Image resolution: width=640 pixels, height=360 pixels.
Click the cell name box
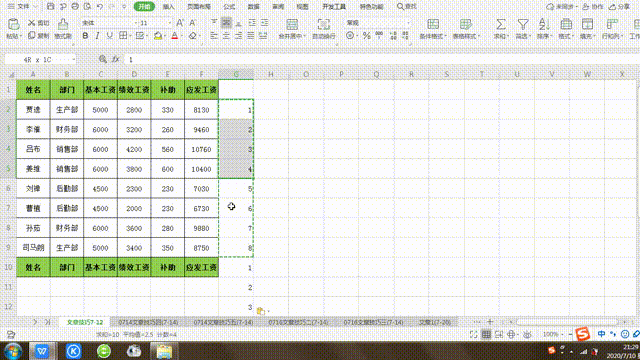(x=40, y=60)
